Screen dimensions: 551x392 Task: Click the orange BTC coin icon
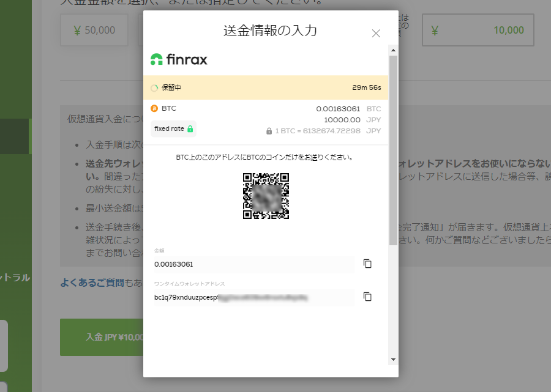(154, 108)
